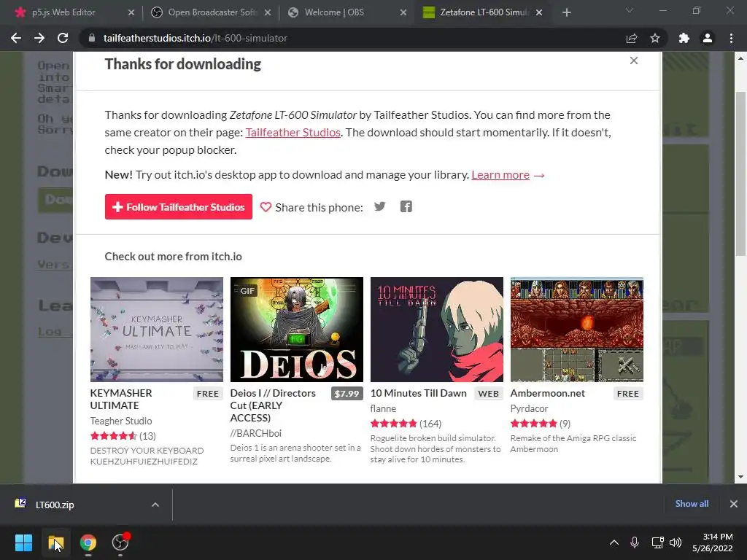Open //BARCHboi author page

click(256, 433)
